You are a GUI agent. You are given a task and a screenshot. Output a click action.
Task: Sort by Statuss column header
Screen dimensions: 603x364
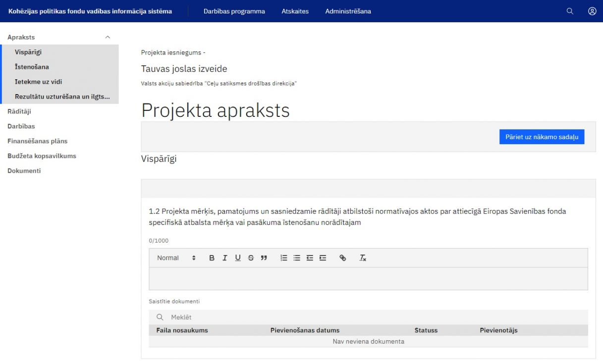pos(426,330)
